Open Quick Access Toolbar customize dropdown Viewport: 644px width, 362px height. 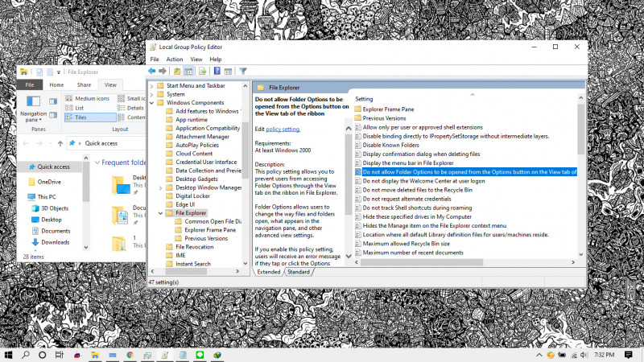pos(59,72)
